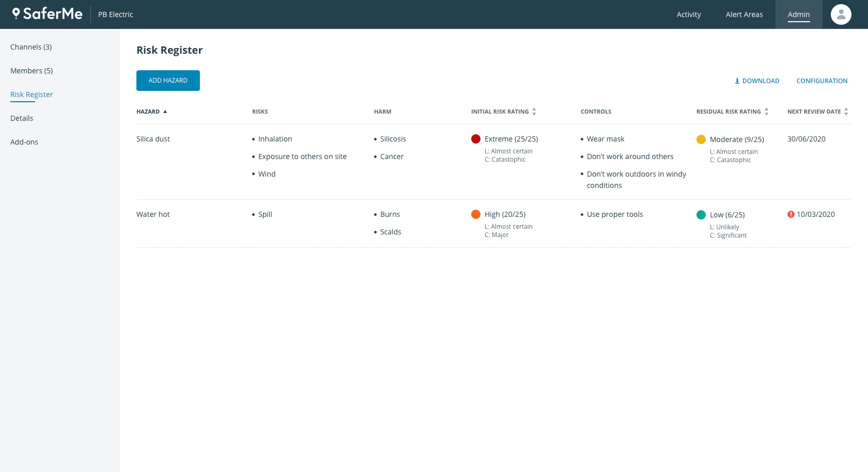
Task: Click the download arrow icon
Action: 737,81
